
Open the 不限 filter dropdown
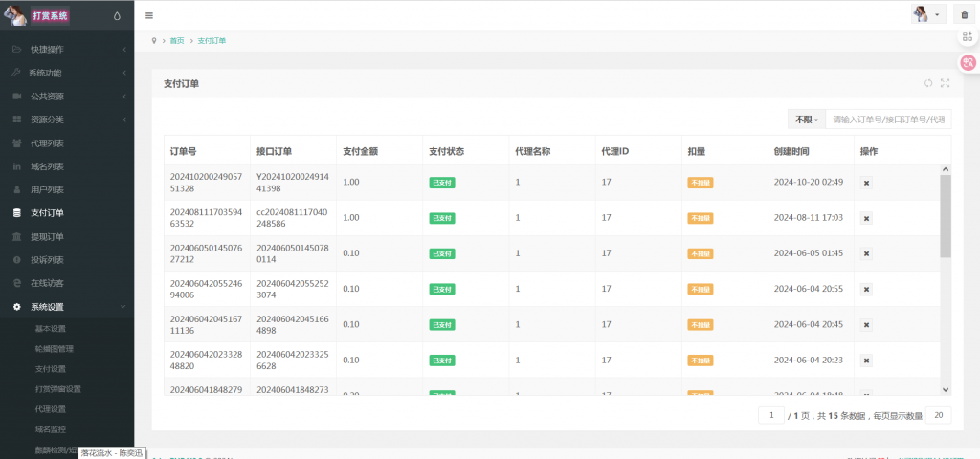(805, 120)
